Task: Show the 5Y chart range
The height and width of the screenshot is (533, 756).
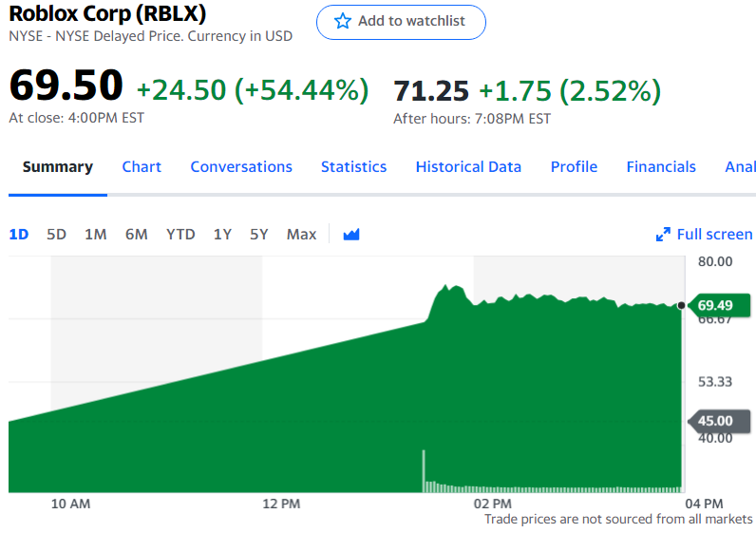Action: click(259, 235)
